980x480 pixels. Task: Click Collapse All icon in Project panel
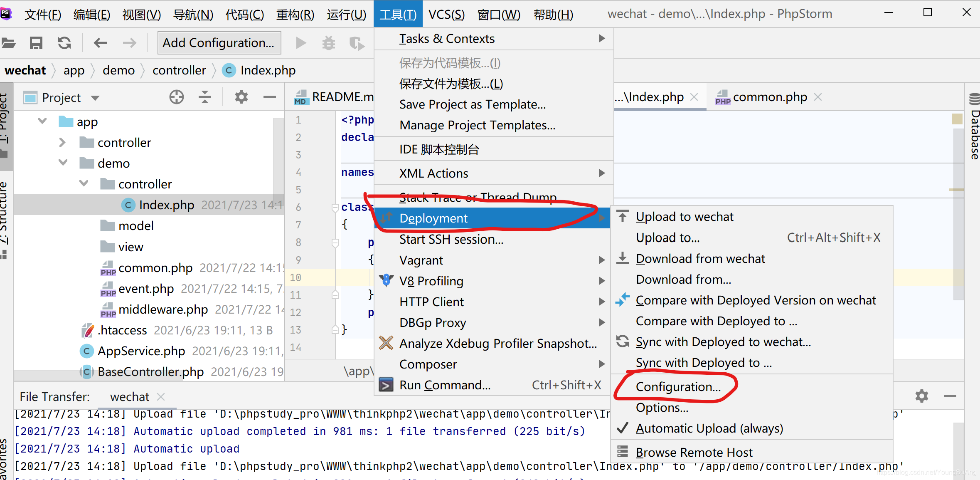(x=204, y=97)
